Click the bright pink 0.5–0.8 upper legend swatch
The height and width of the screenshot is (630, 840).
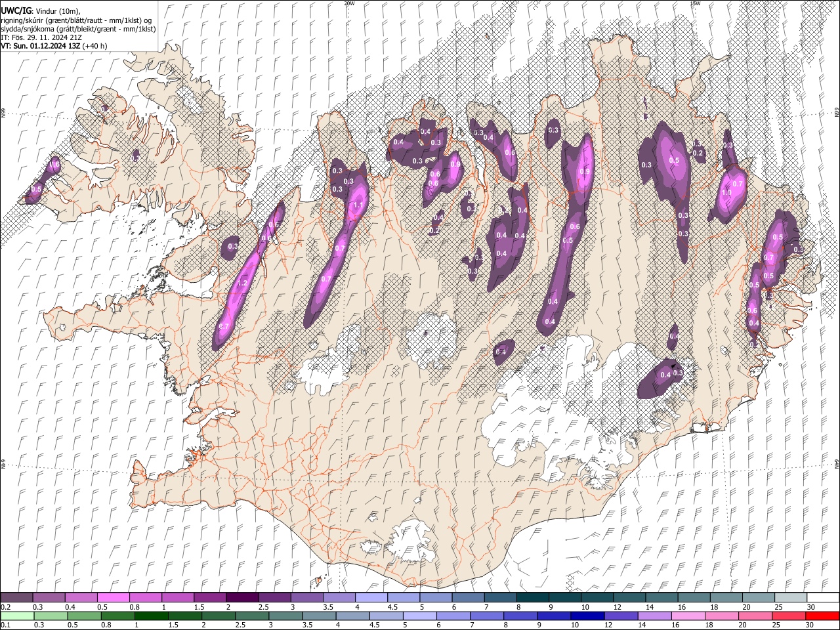[114, 597]
